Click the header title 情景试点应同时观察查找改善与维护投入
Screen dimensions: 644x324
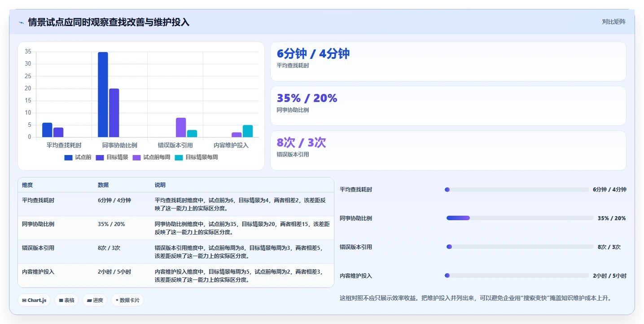tap(109, 22)
